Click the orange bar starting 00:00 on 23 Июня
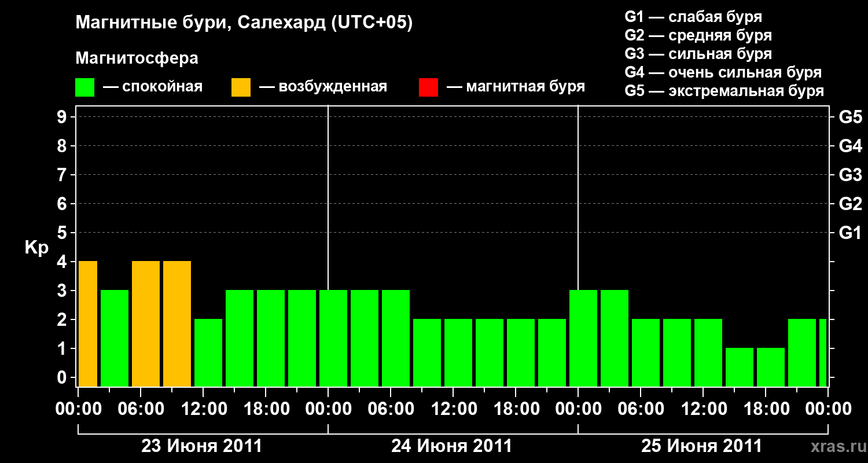 87,324
